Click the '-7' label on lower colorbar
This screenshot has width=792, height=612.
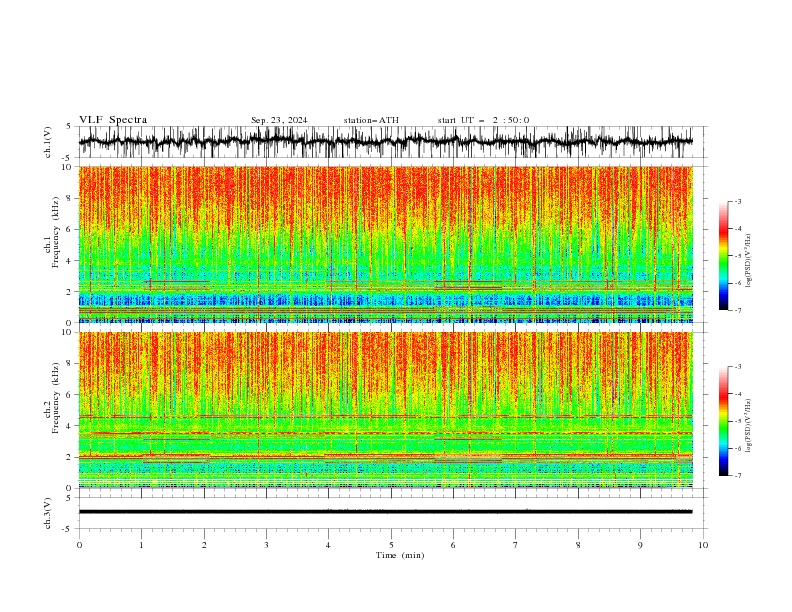click(x=737, y=475)
